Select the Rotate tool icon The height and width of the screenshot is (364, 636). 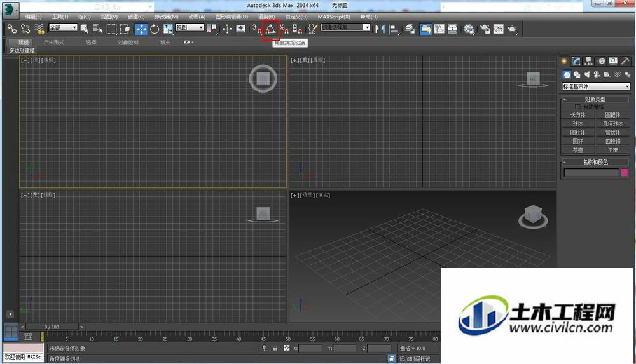(x=155, y=29)
